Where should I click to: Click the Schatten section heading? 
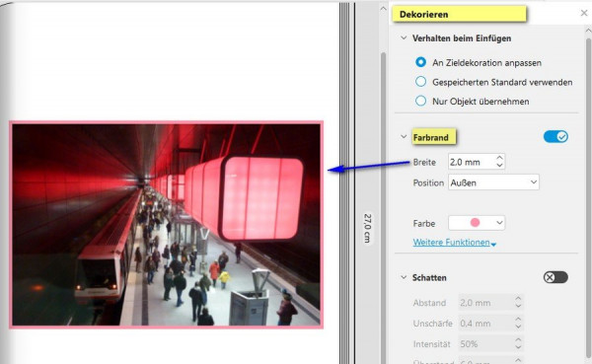429,277
